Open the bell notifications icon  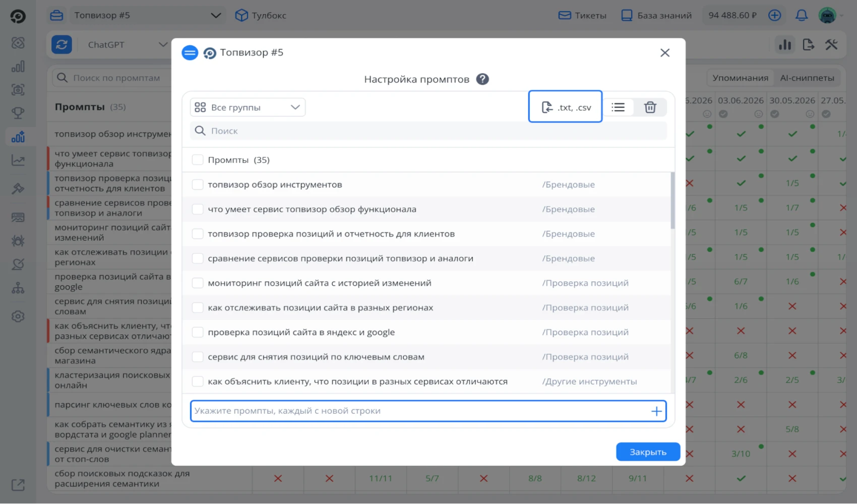click(802, 15)
